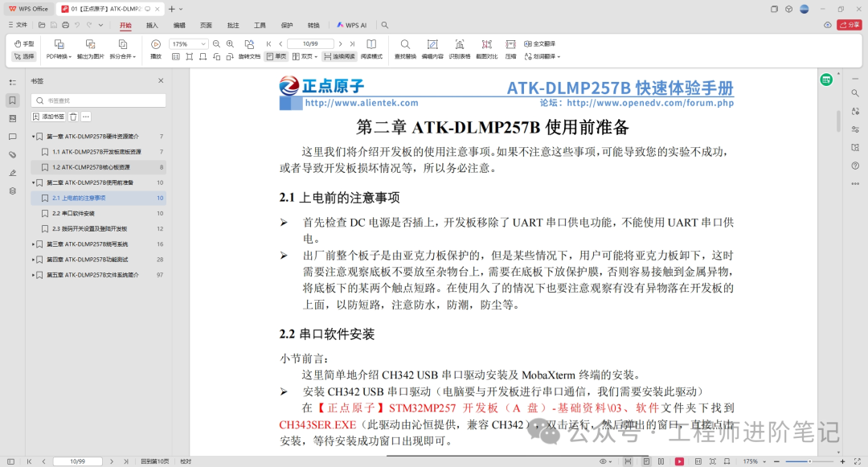
Task: Click the zoom slider in status bar
Action: click(809, 461)
